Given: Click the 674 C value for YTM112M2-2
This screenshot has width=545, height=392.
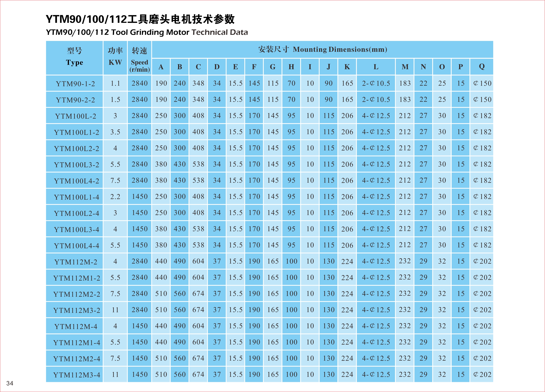Looking at the screenshot, I should [x=198, y=293].
